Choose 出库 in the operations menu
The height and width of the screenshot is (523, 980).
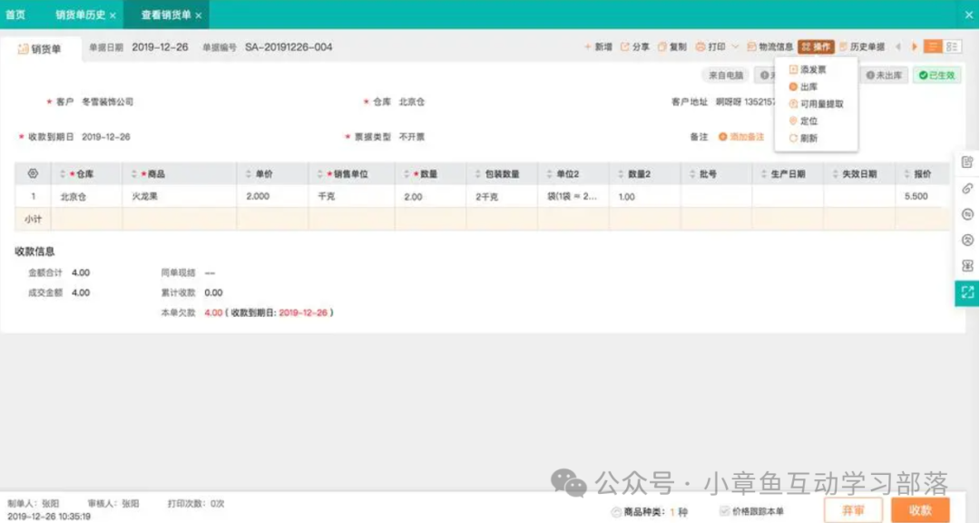tap(808, 87)
